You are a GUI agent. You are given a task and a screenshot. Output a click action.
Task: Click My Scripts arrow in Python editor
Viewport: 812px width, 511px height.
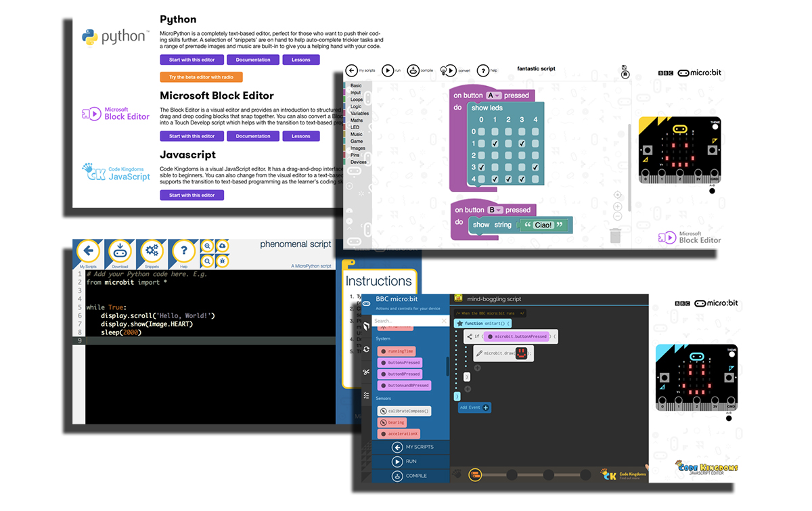click(88, 251)
